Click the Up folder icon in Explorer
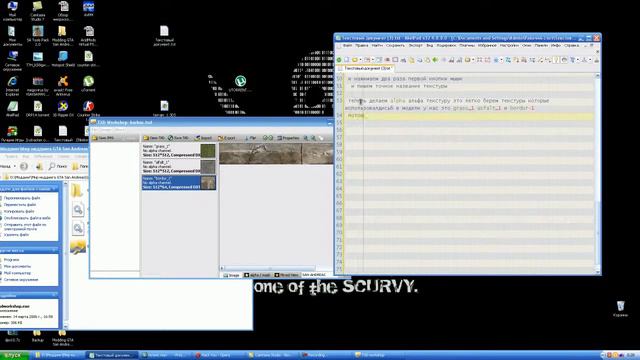The height and width of the screenshot is (360, 640). (x=40, y=167)
